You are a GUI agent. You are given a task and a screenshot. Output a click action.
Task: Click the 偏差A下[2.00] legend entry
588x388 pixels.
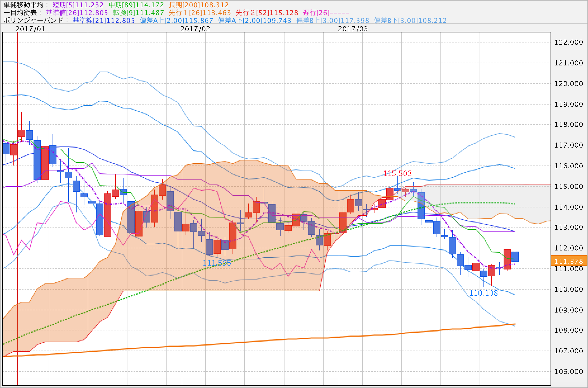pos(255,21)
